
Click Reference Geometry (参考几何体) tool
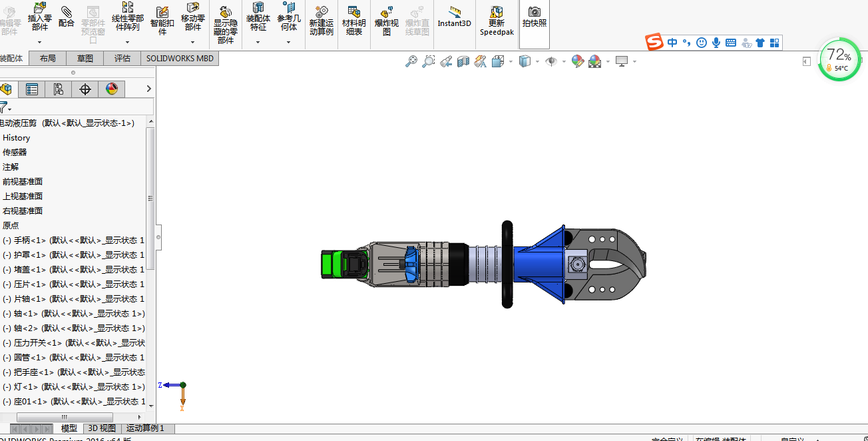pos(289,17)
